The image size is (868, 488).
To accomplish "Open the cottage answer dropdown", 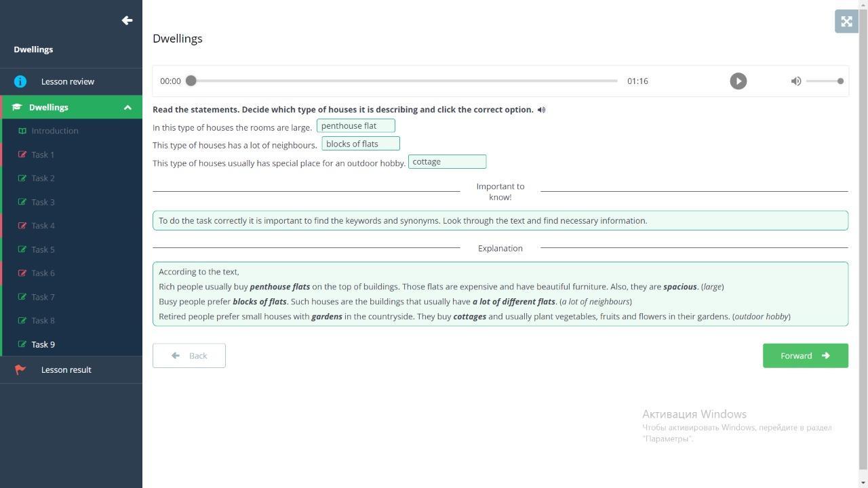I will pyautogui.click(x=447, y=162).
